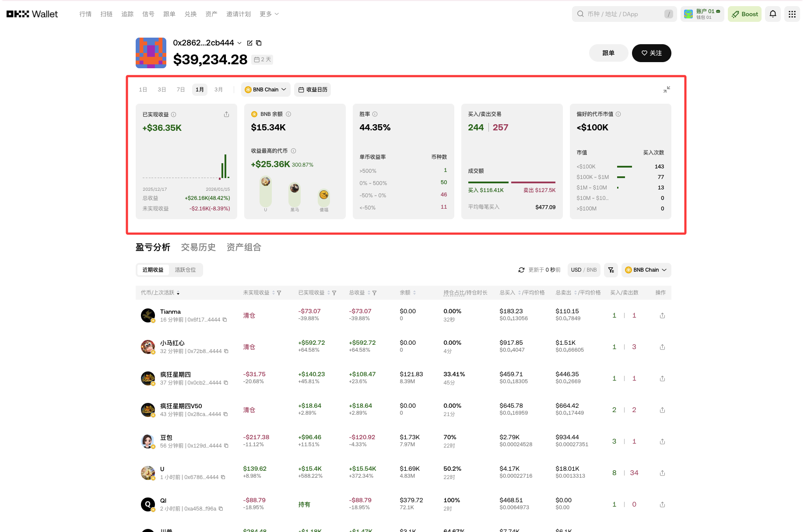
Task: Open the 资产组合 tab
Action: (244, 247)
